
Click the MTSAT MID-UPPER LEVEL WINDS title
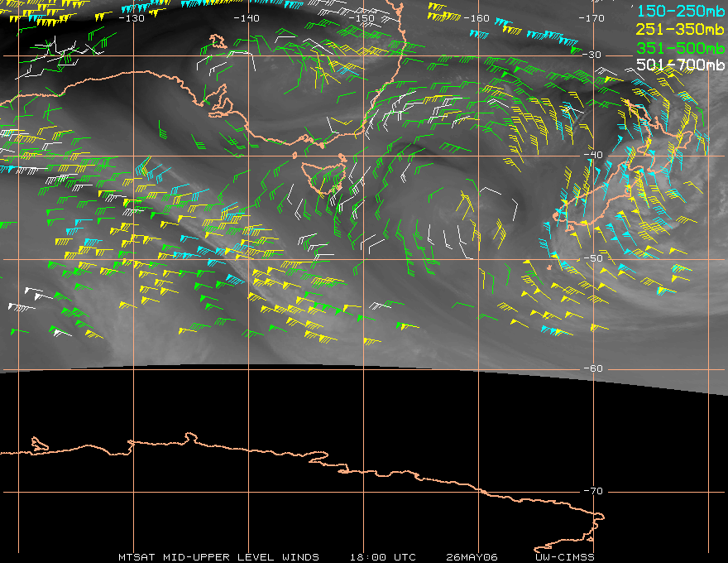click(218, 556)
